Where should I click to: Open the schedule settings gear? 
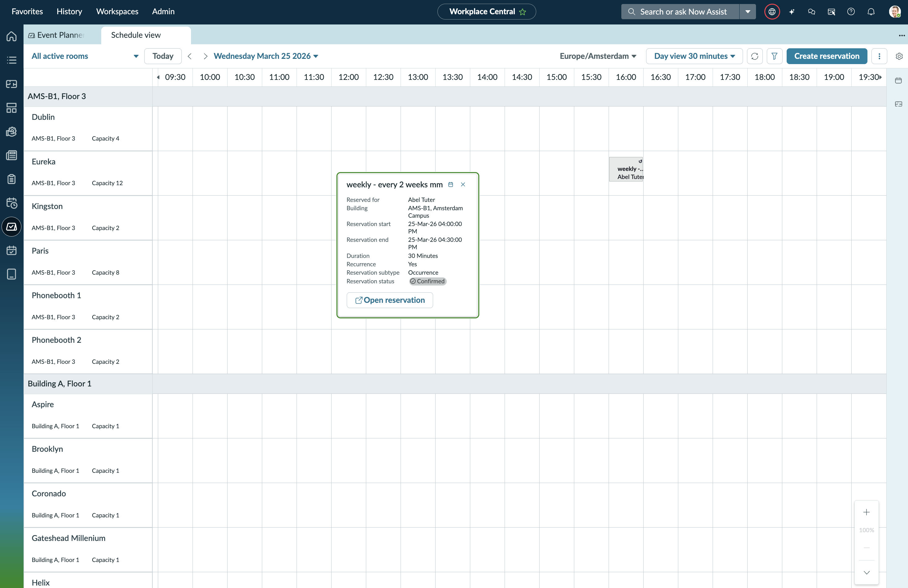tap(899, 56)
